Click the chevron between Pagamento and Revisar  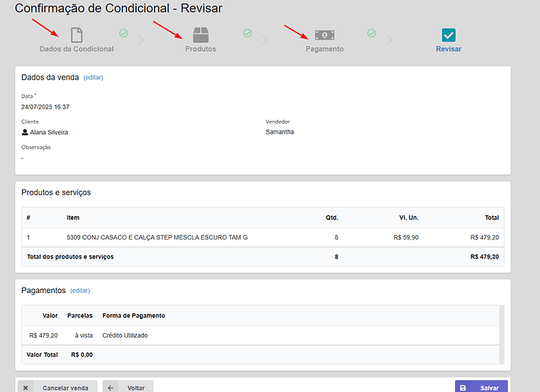click(389, 39)
